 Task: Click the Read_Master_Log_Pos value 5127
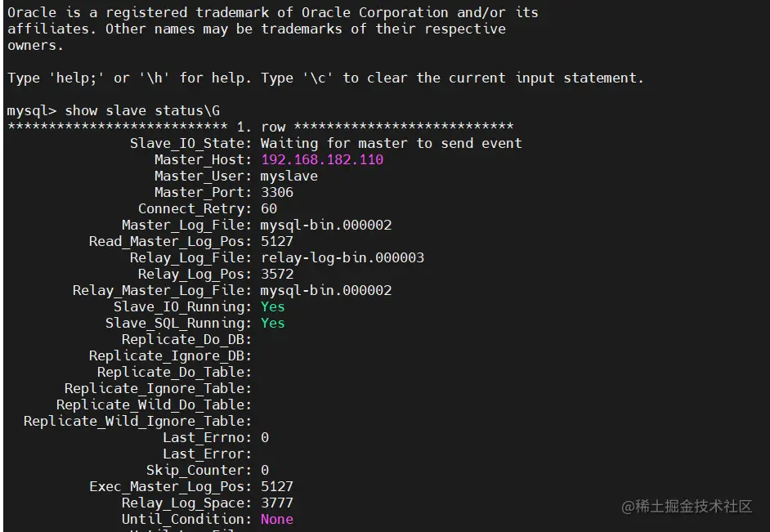pos(277,241)
